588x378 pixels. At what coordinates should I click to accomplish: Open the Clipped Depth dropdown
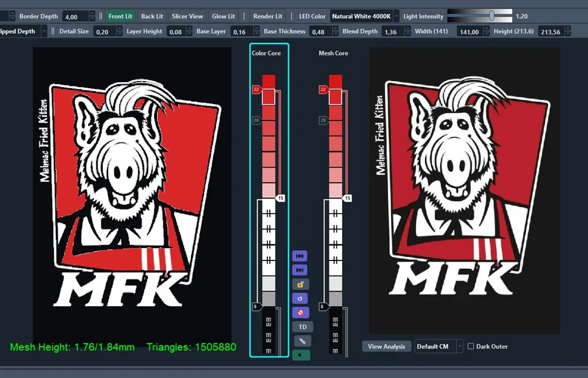tap(24, 31)
